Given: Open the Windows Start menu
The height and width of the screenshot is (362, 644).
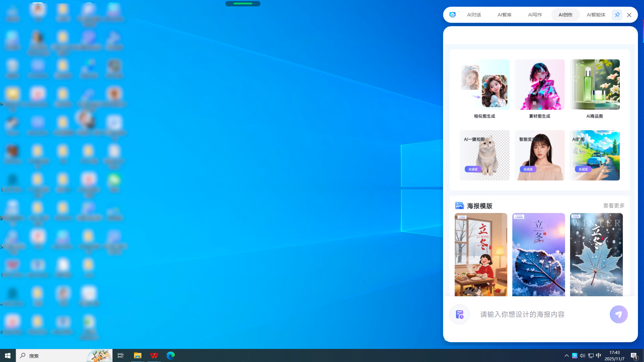Looking at the screenshot, I should point(8,355).
